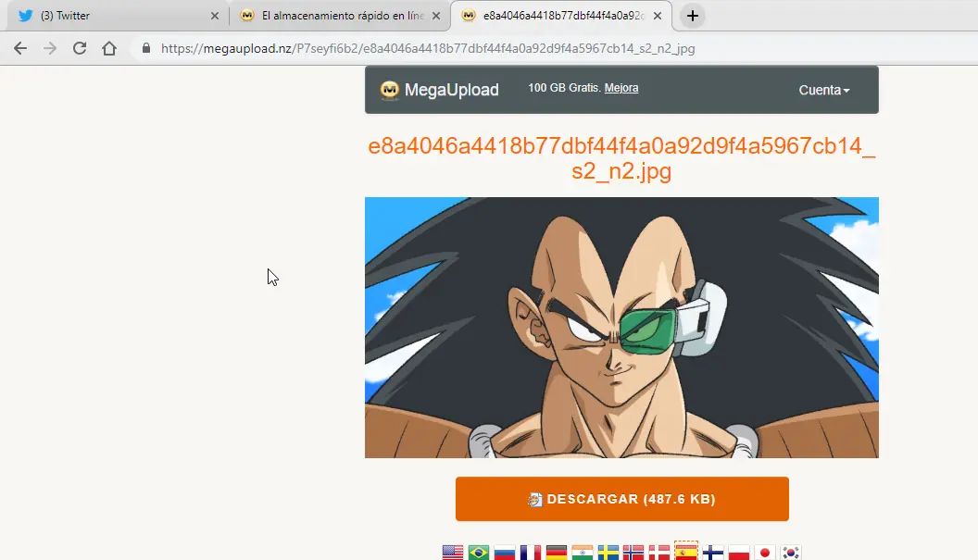The height and width of the screenshot is (560, 978).
Task: Expand the Cuenta dropdown menu
Action: 824,90
